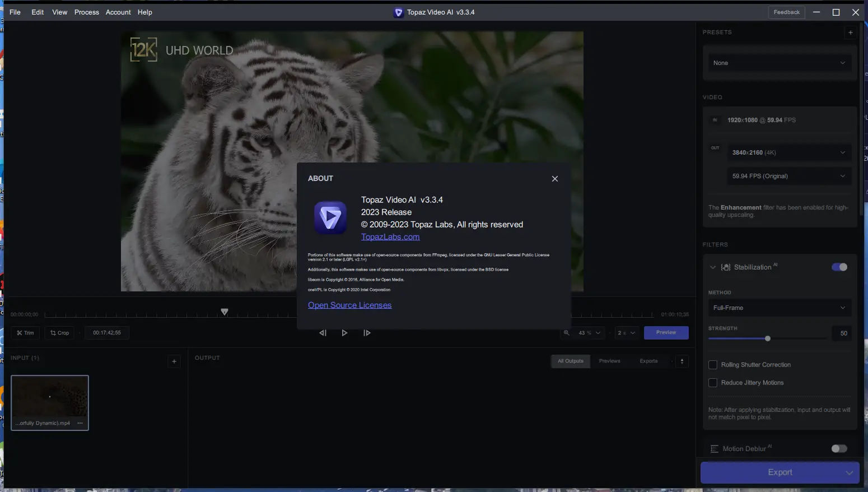Select the Trim scissors tool
The width and height of the screenshot is (868, 492).
pyautogui.click(x=25, y=332)
